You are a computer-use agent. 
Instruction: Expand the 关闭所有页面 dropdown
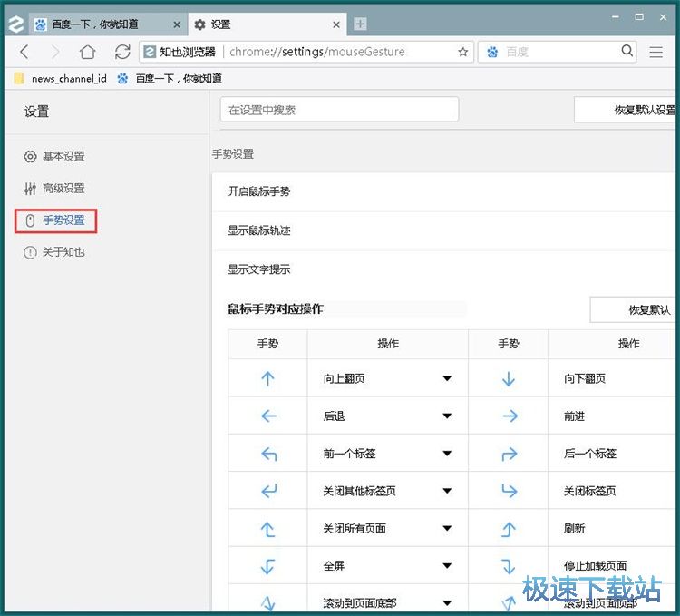pyautogui.click(x=447, y=528)
